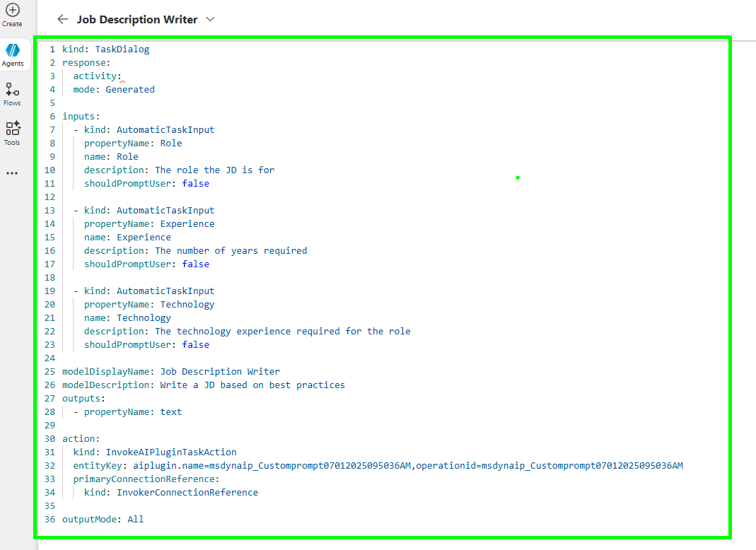
Task: Click the Create plus icon
Action: click(12, 11)
